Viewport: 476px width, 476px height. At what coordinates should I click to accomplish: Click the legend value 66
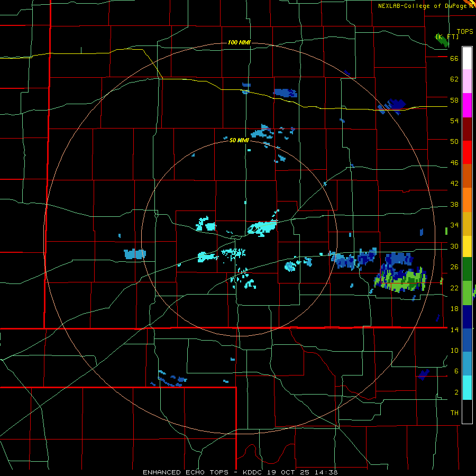point(454,59)
